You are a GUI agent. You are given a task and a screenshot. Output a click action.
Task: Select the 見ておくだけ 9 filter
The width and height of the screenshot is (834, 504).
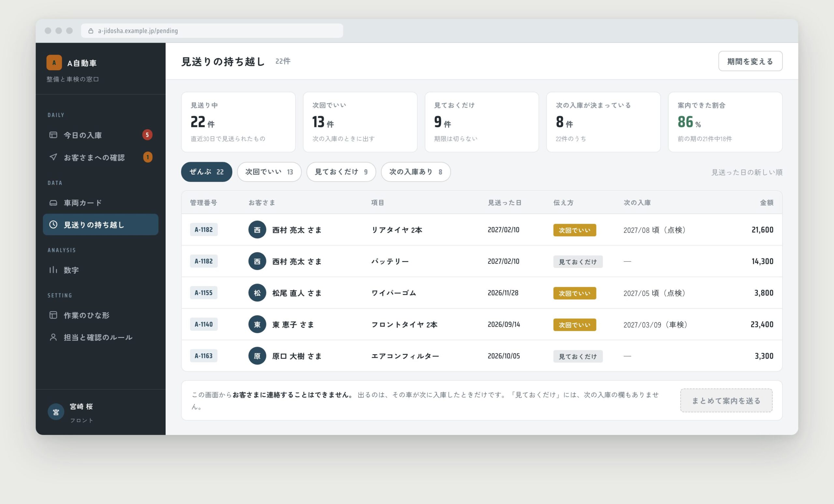tap(341, 172)
